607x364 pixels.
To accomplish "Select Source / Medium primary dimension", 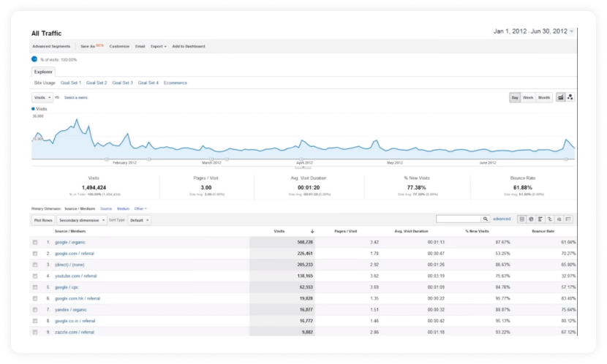I will point(80,209).
